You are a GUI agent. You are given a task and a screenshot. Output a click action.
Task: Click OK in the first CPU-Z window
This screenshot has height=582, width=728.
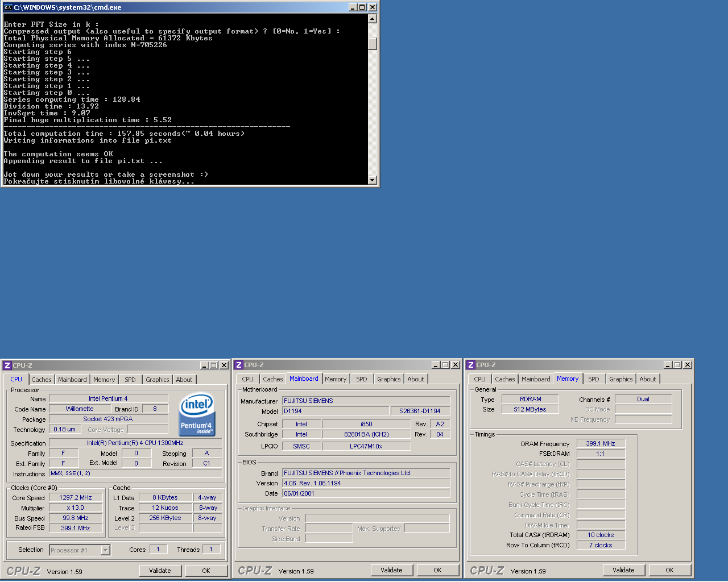206,571
